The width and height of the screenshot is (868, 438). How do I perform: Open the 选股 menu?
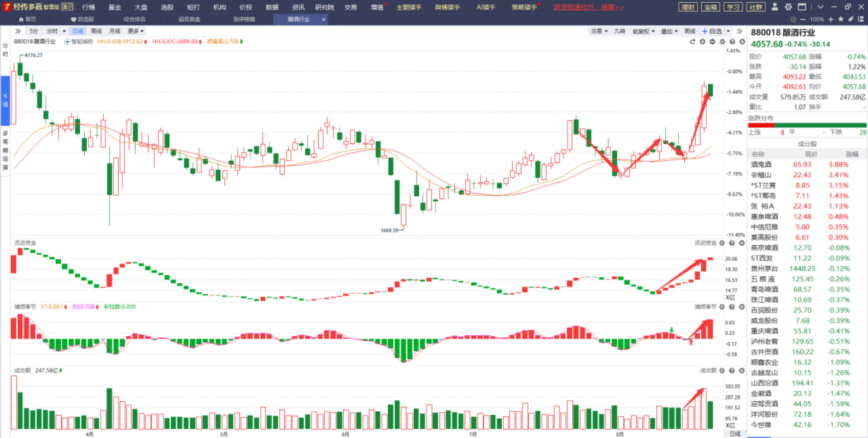[x=167, y=7]
